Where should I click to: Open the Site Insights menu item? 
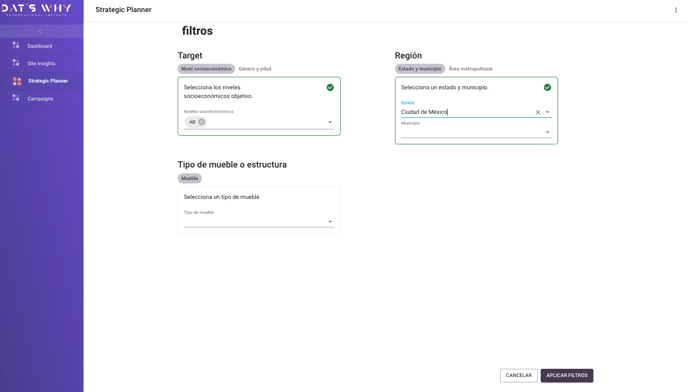[x=42, y=63]
